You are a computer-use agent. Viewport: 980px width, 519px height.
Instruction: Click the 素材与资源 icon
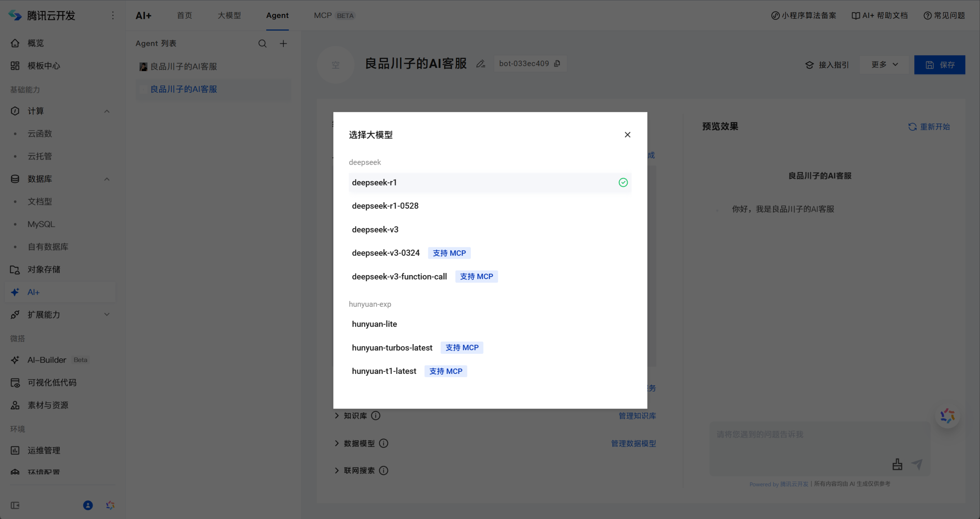[x=15, y=405]
